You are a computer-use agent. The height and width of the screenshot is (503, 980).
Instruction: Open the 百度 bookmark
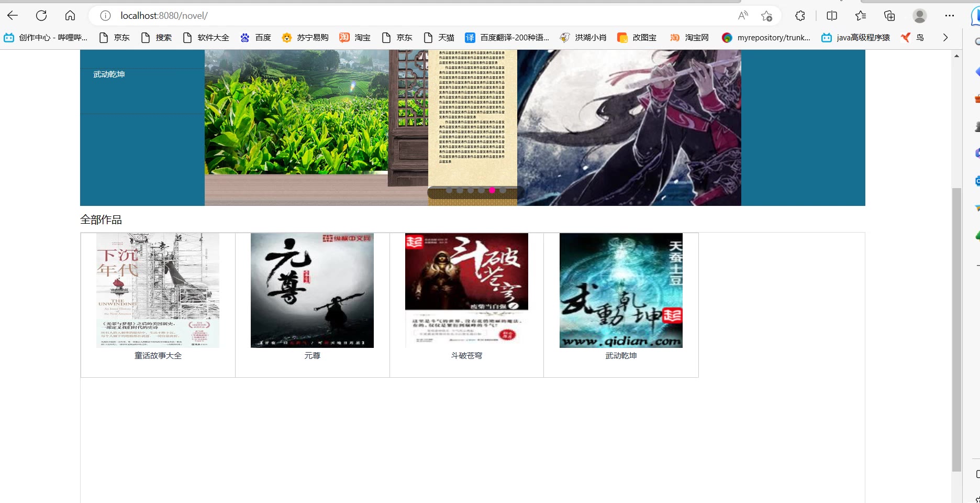click(255, 38)
